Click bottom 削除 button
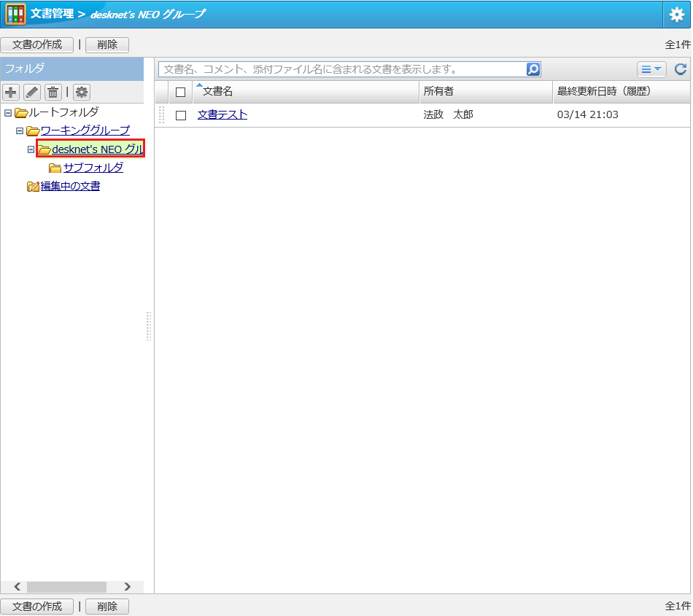The width and height of the screenshot is (693, 616). click(x=107, y=607)
